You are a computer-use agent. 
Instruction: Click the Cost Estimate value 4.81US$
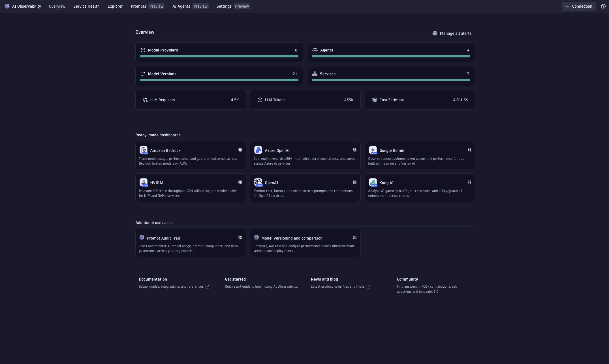[460, 100]
